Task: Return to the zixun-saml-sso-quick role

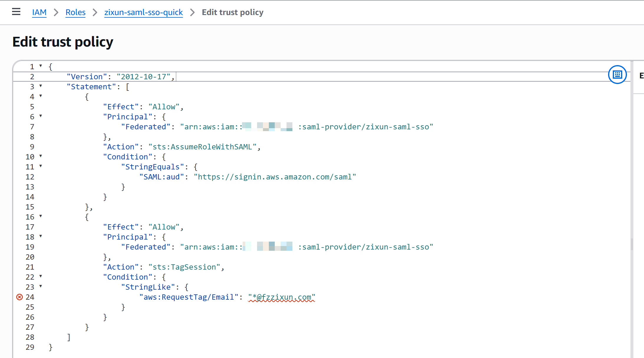Action: pyautogui.click(x=143, y=12)
